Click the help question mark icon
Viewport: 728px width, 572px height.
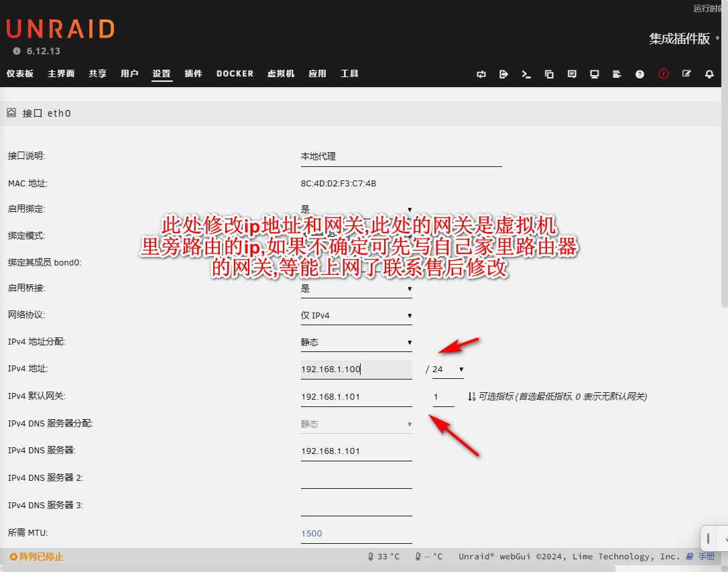click(640, 74)
